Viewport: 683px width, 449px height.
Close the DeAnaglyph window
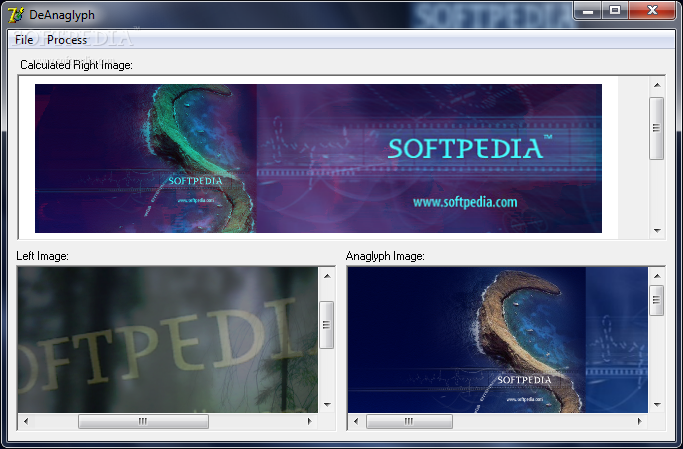(652, 11)
